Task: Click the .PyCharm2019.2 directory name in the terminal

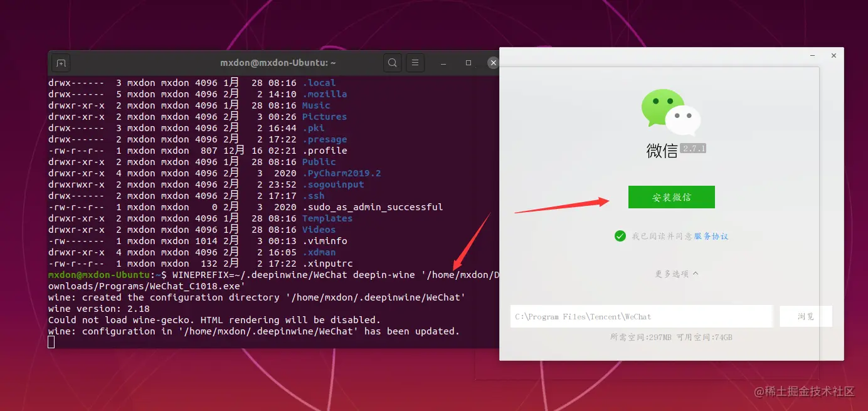Action: pyautogui.click(x=342, y=173)
